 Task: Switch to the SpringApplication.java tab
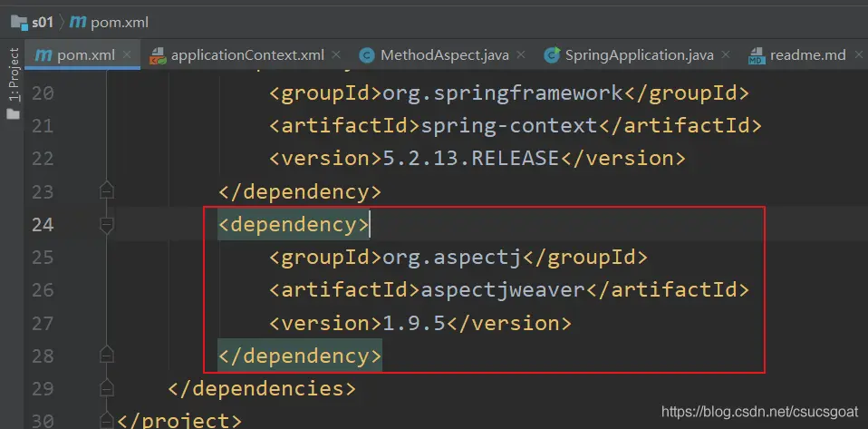(x=639, y=54)
